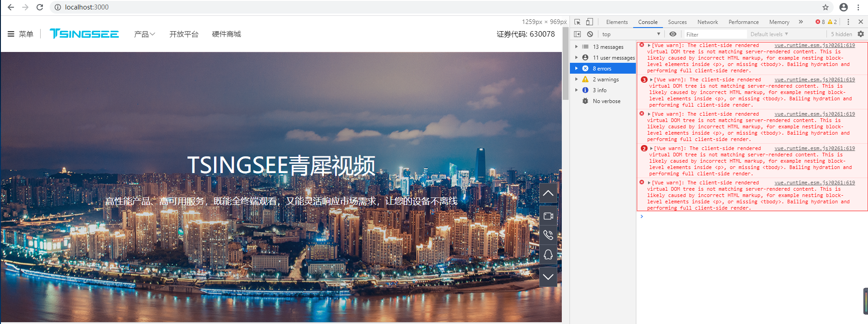Click the phone contact floating button
This screenshot has width=868, height=324.
(x=548, y=235)
